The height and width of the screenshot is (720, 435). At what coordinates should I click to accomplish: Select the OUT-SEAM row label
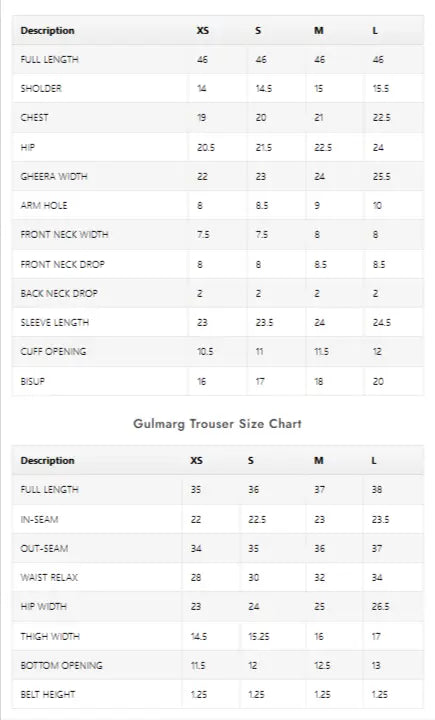coord(44,548)
